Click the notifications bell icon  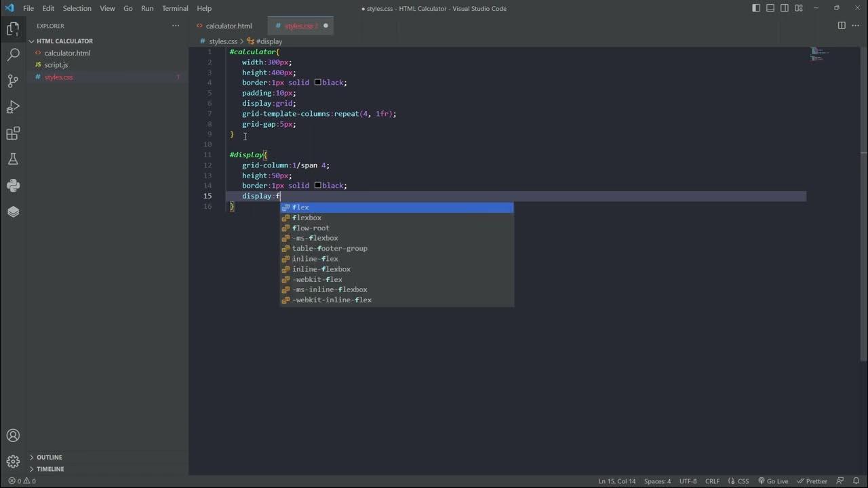[856, 481]
